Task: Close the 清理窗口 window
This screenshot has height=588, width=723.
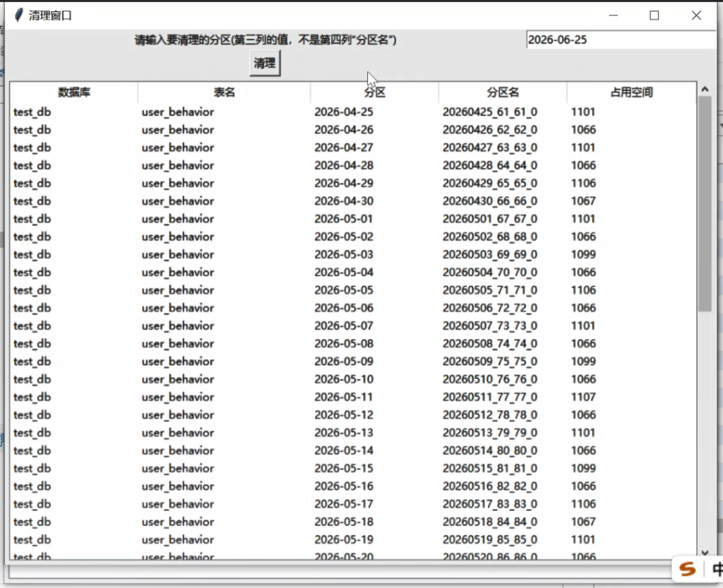Action: pos(696,16)
